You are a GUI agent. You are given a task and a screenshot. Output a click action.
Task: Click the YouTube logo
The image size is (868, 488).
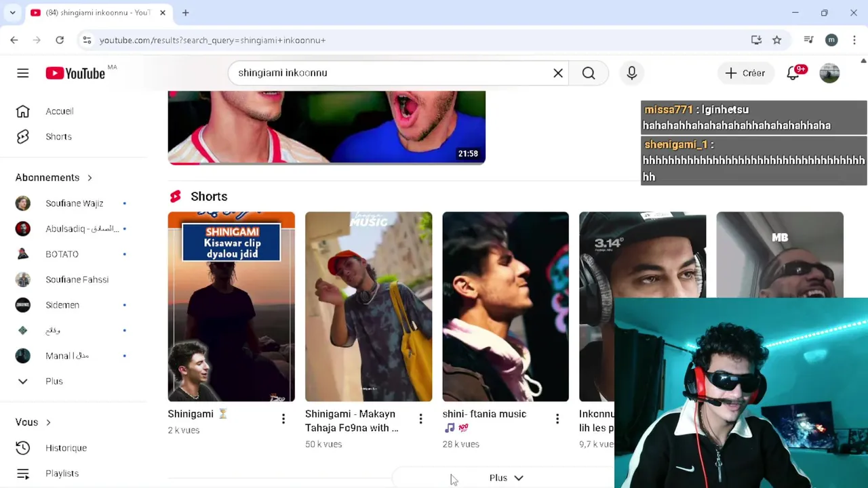click(75, 73)
